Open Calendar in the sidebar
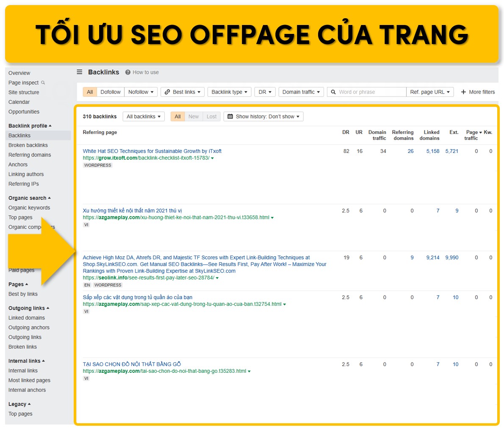 tap(19, 102)
